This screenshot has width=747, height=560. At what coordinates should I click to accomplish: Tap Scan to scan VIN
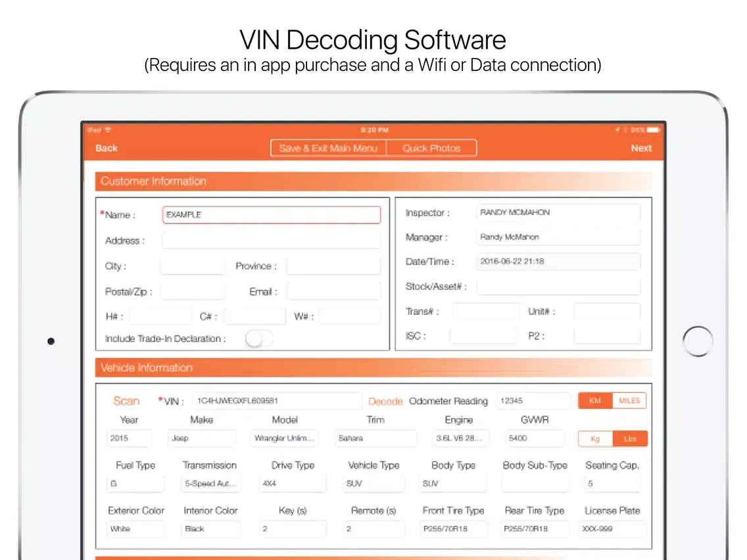[x=126, y=401]
